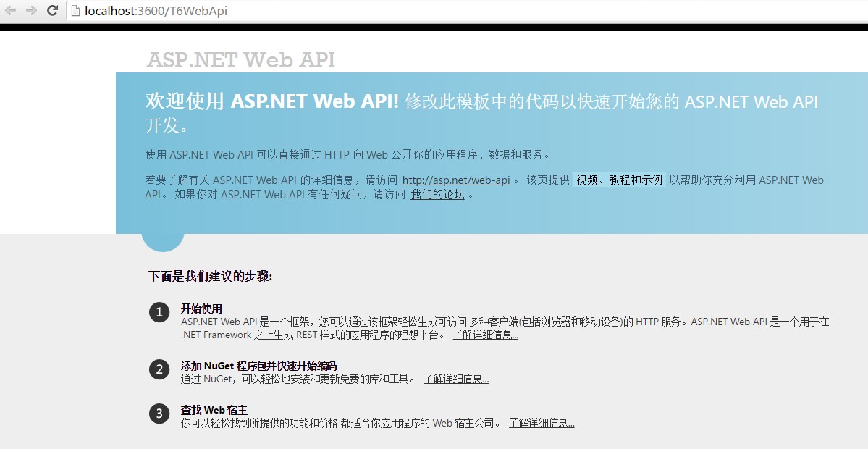Click the step 3 number circle
The width and height of the screenshot is (868, 449).
tap(159, 413)
